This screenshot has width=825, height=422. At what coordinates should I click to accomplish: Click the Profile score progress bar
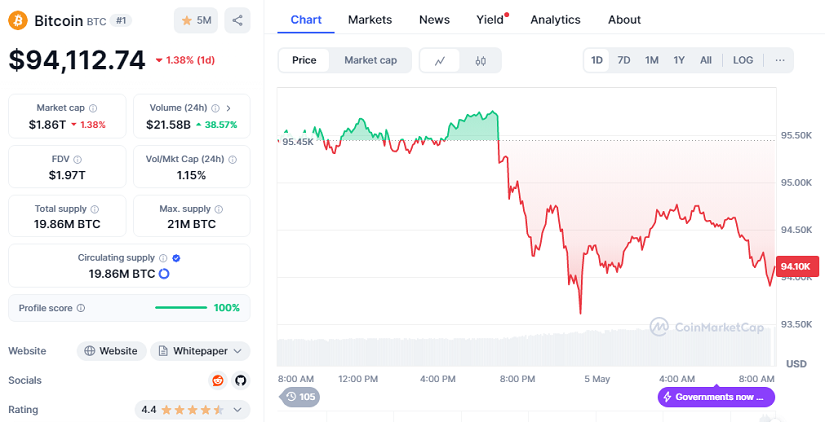181,308
